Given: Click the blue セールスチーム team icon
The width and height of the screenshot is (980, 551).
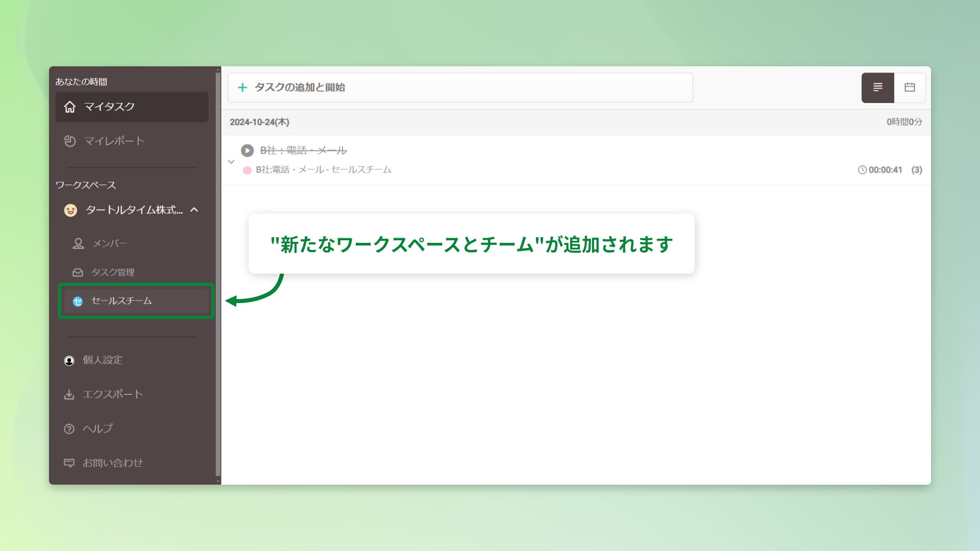Looking at the screenshot, I should (78, 302).
